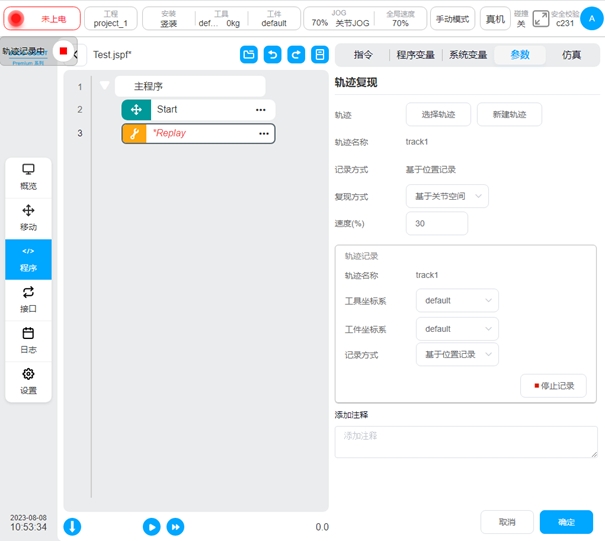
Task: Collapse the 主程序 tree node
Action: (105, 86)
